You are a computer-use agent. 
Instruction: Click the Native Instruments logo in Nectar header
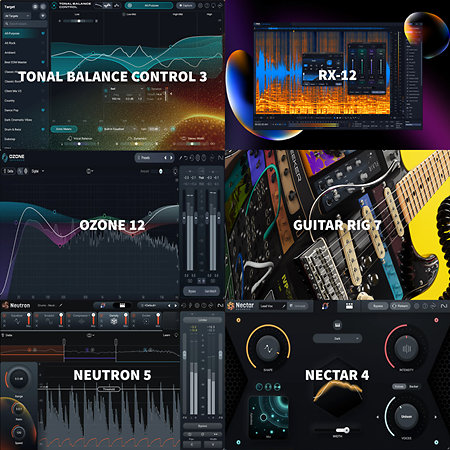pos(444,306)
